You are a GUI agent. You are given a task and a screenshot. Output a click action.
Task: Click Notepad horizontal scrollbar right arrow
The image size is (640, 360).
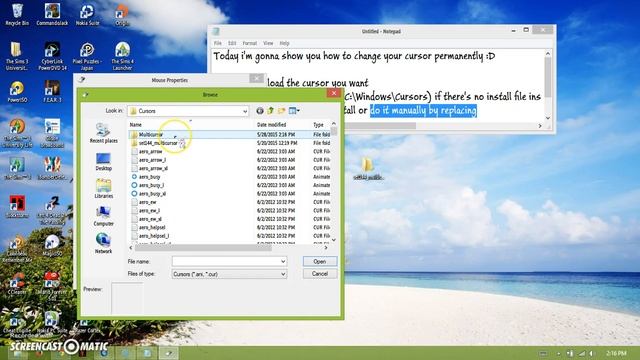pos(540,126)
